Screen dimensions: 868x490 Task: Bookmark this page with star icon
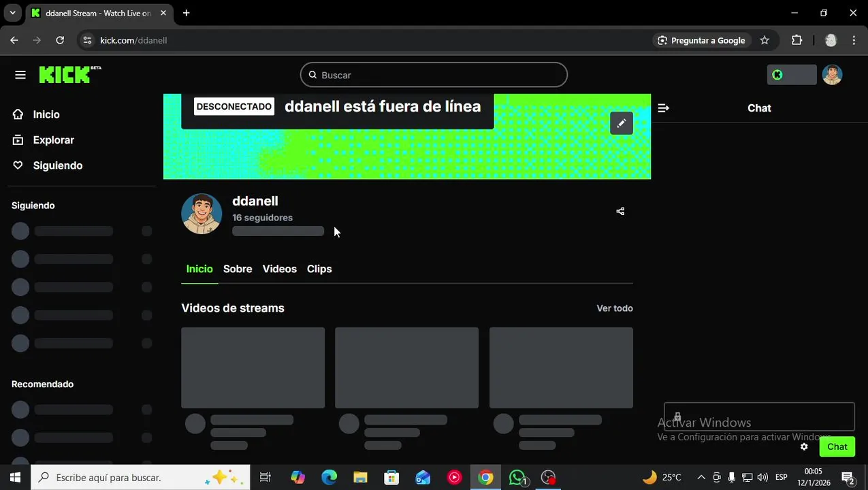pos(765,40)
